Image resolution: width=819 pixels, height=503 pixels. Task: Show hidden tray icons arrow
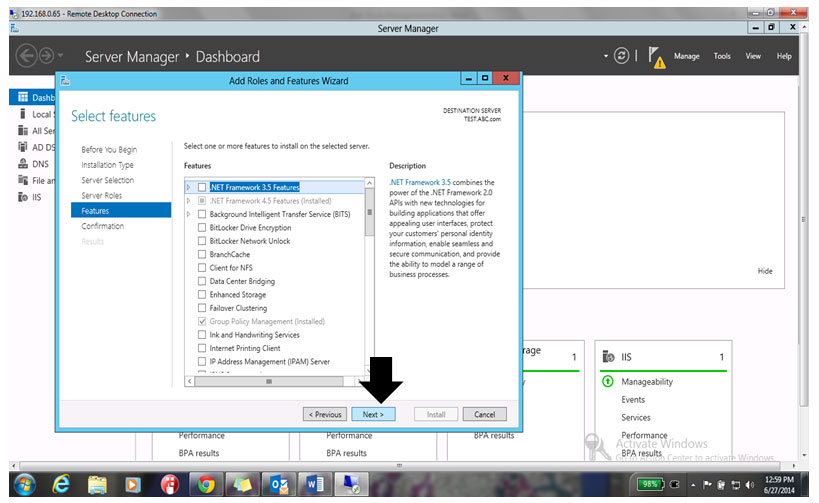point(693,485)
